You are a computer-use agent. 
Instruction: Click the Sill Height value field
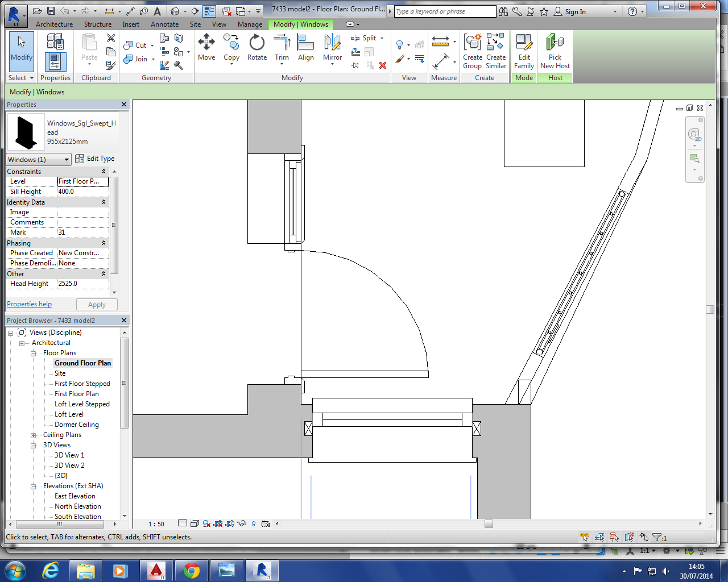[82, 192]
